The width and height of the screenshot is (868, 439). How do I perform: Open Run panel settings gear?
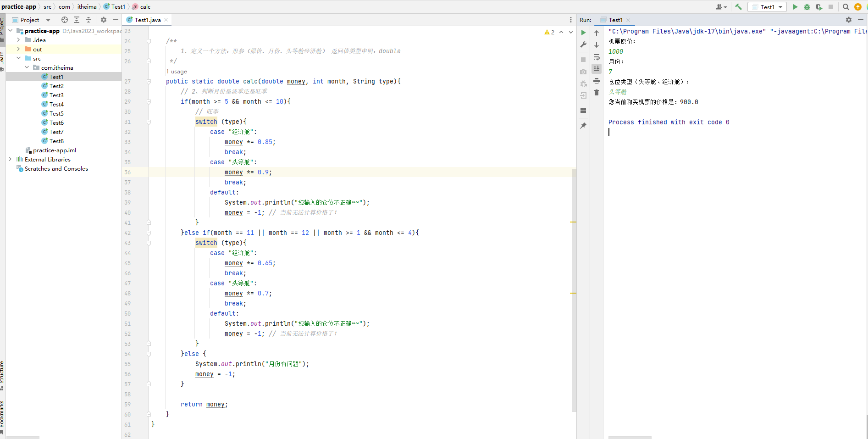coord(849,20)
